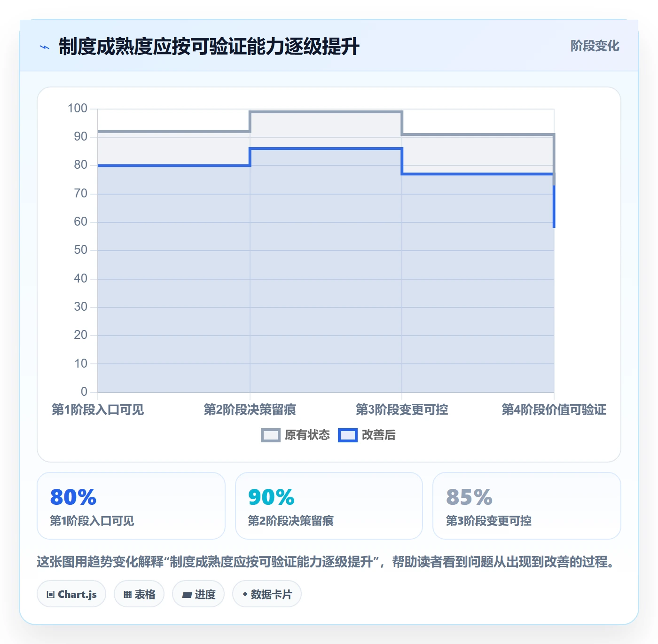The image size is (658, 644).
Task: Click the 原有状态 legend label
Action: (x=307, y=435)
